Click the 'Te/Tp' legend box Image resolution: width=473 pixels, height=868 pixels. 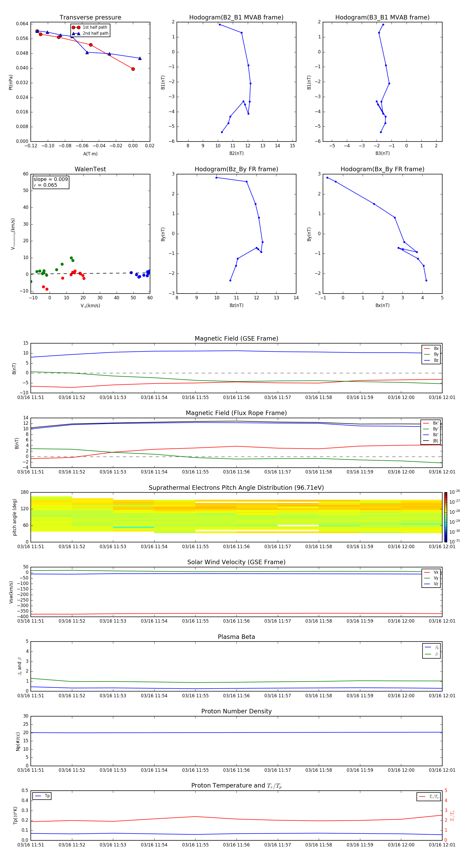coord(429,796)
